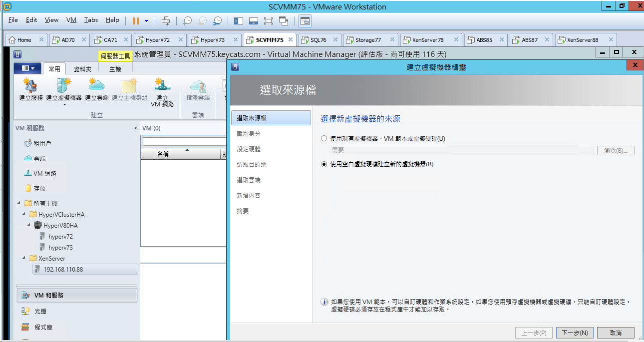Click 建立服務 ribbon icon

point(31,90)
